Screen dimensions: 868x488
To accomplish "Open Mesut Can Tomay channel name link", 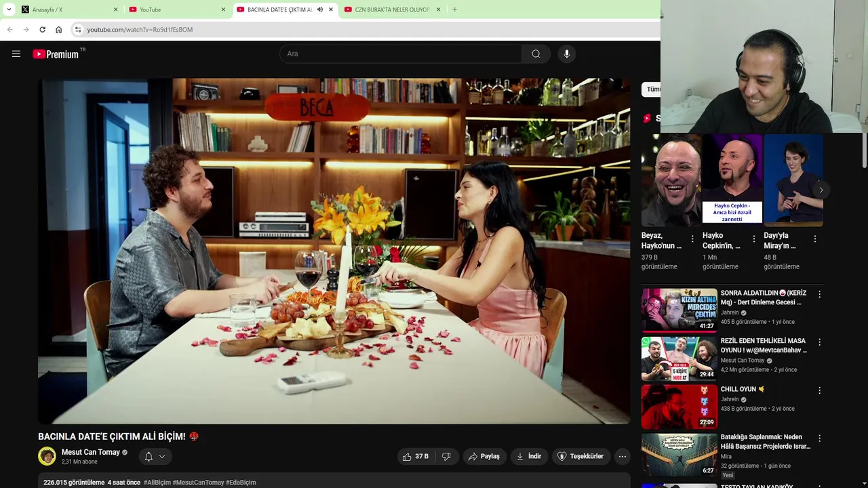I will coord(91,452).
